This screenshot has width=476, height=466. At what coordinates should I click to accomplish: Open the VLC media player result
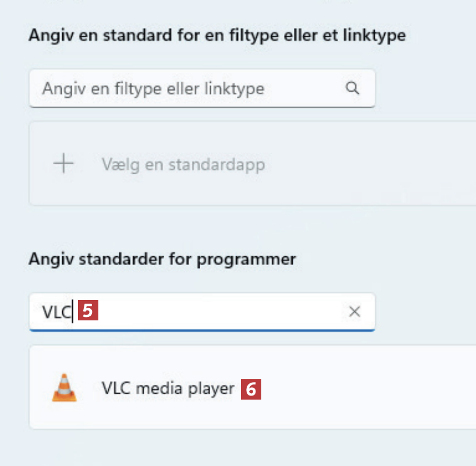coord(168,388)
